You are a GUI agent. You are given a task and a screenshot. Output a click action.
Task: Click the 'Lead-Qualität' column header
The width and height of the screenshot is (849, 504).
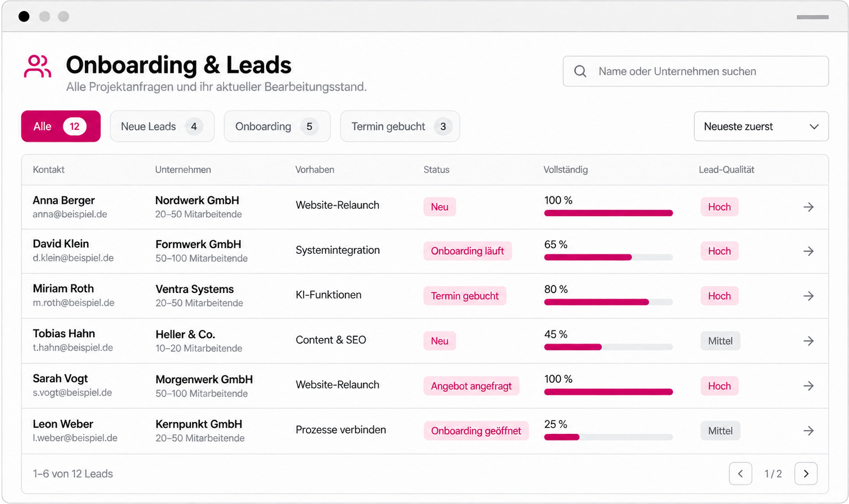point(727,169)
